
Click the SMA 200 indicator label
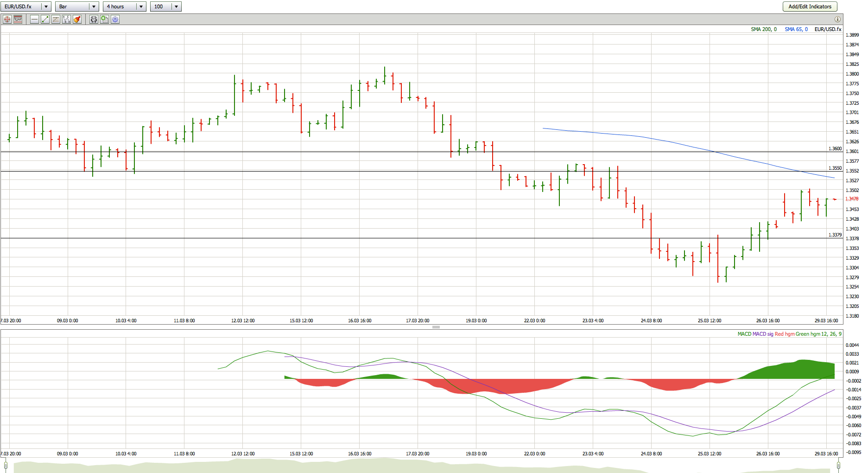pos(763,29)
